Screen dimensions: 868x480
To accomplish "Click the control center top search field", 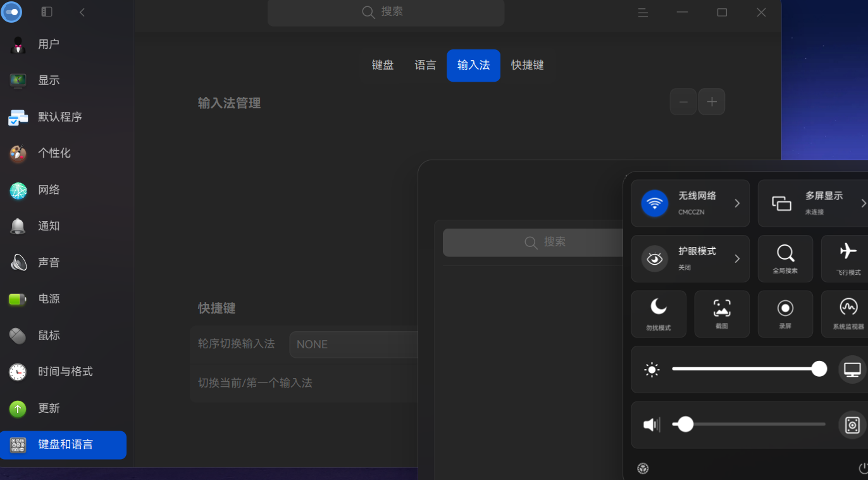I will click(386, 12).
